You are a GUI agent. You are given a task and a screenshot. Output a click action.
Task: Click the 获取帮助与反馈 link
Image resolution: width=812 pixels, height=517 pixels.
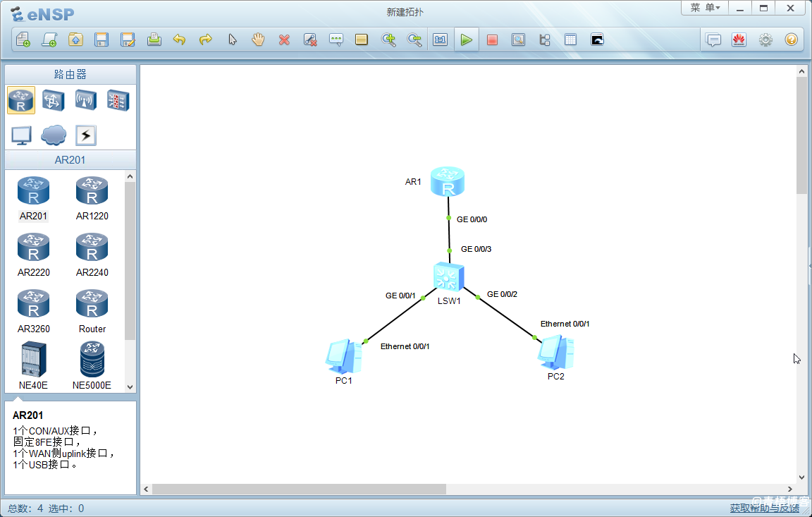[764, 509]
